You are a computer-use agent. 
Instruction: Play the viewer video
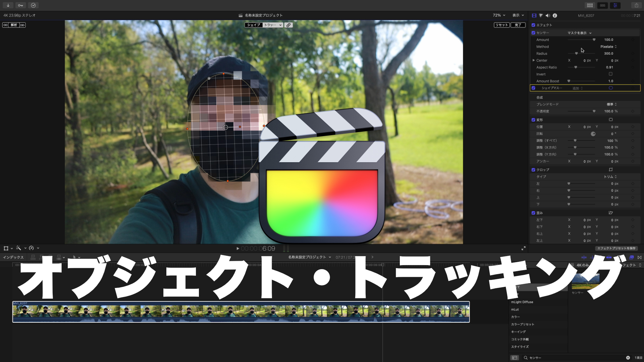point(238,249)
